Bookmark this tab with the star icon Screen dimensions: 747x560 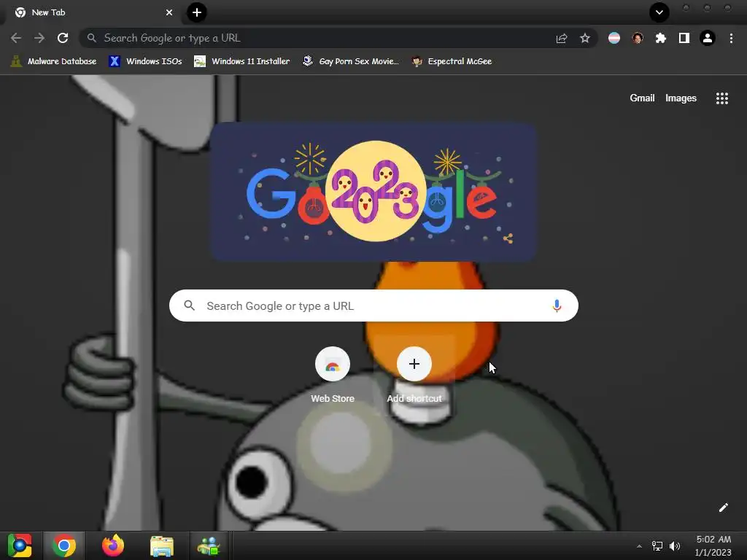[x=585, y=38]
